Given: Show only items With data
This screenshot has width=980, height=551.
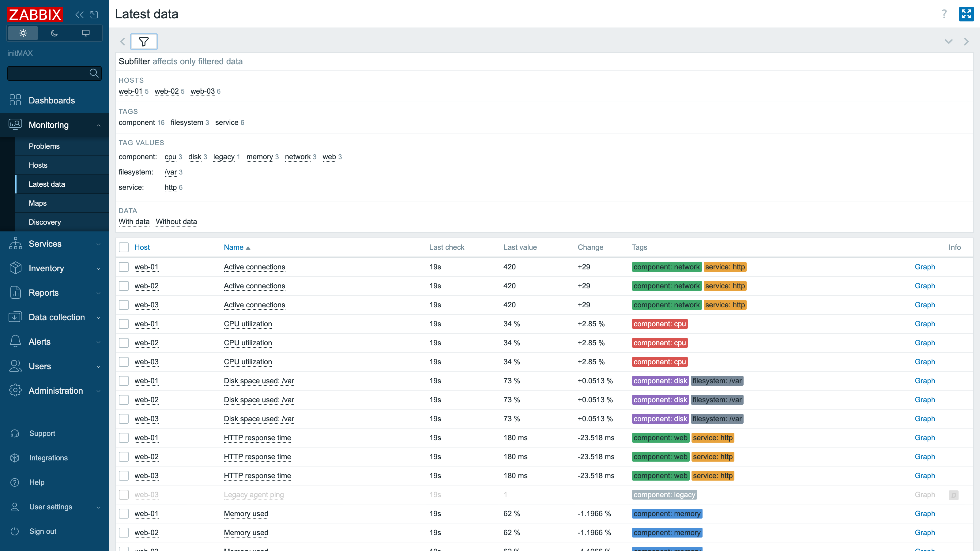Looking at the screenshot, I should tap(134, 221).
